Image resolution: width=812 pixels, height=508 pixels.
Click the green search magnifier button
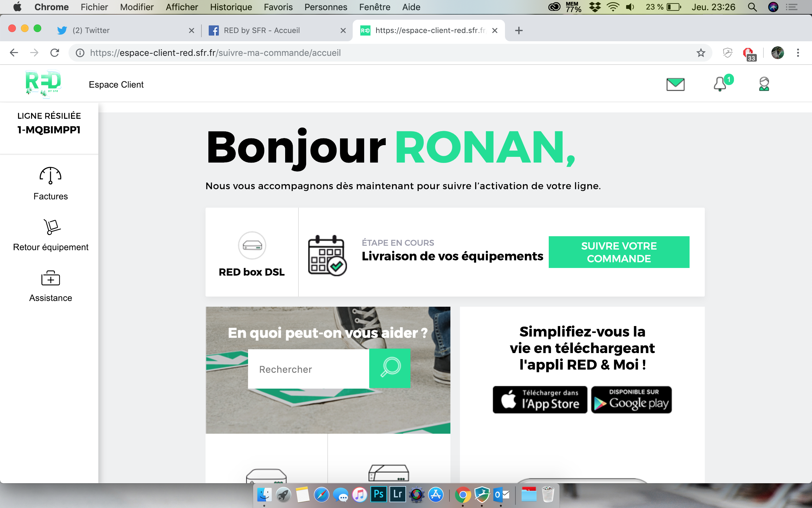(x=390, y=368)
